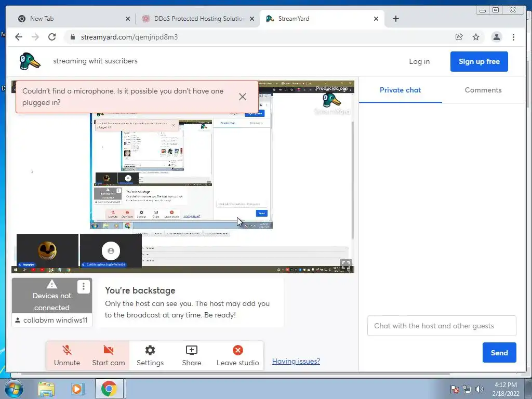Leave the studio via the red X

click(237, 355)
